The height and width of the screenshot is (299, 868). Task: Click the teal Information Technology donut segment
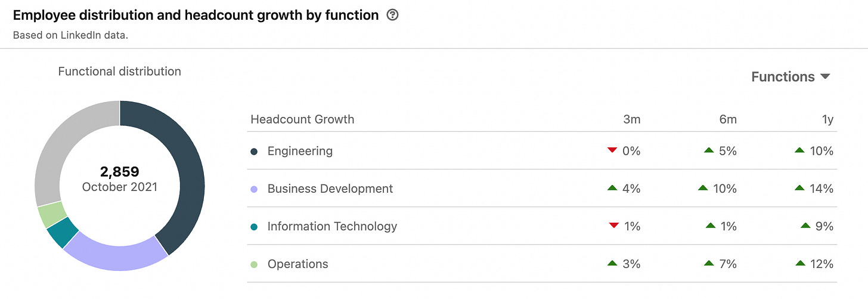(x=63, y=232)
